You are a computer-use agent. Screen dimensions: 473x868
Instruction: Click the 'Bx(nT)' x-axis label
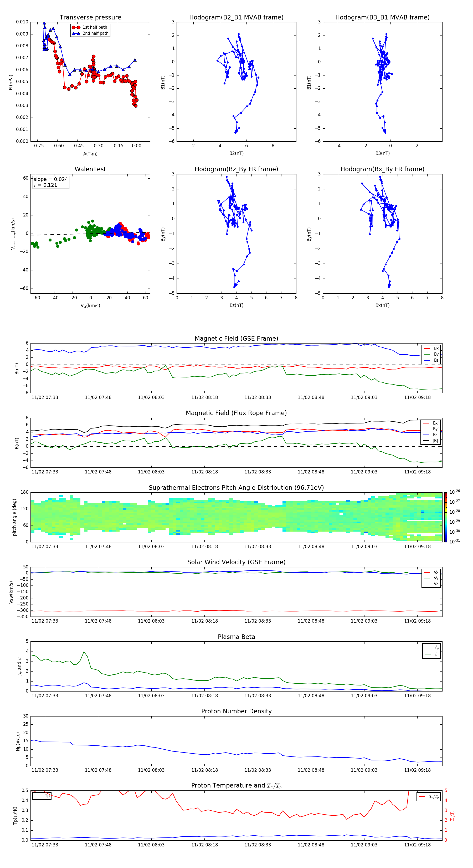click(382, 305)
